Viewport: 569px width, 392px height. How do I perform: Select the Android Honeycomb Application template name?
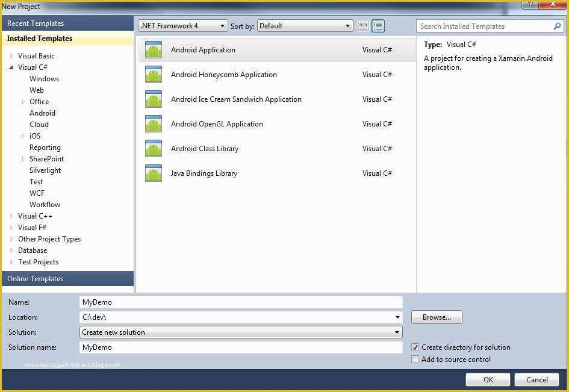[x=224, y=75]
